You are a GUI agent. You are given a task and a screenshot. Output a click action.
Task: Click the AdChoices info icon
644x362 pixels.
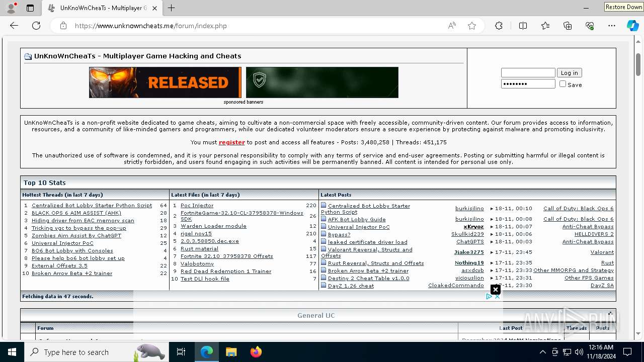489,297
